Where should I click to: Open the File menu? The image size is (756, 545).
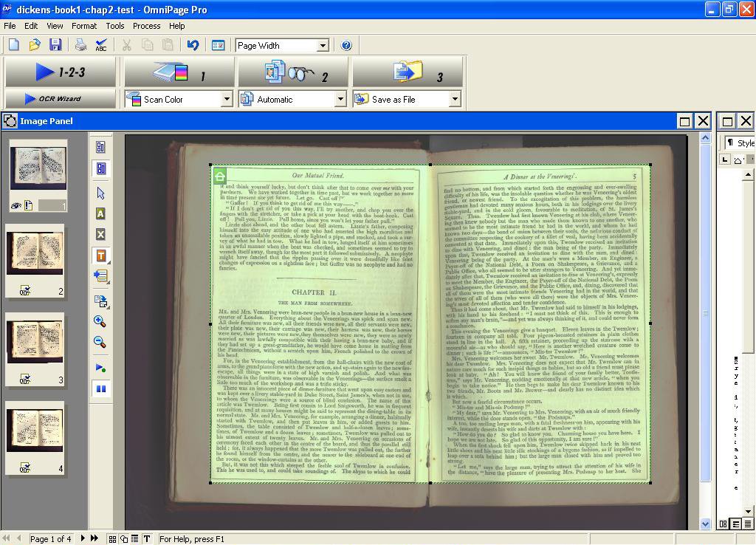pos(10,26)
